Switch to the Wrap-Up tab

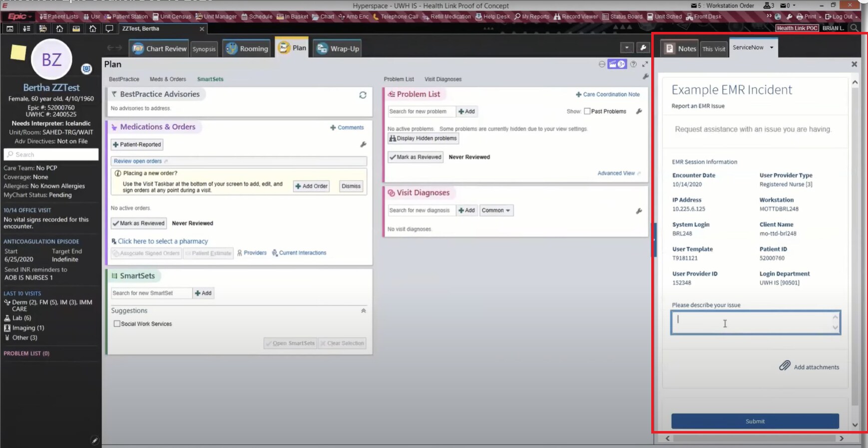coord(338,48)
